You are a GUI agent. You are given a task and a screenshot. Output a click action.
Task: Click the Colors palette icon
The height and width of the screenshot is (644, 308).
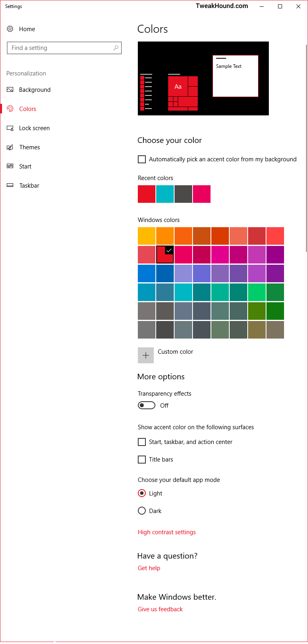click(x=10, y=109)
